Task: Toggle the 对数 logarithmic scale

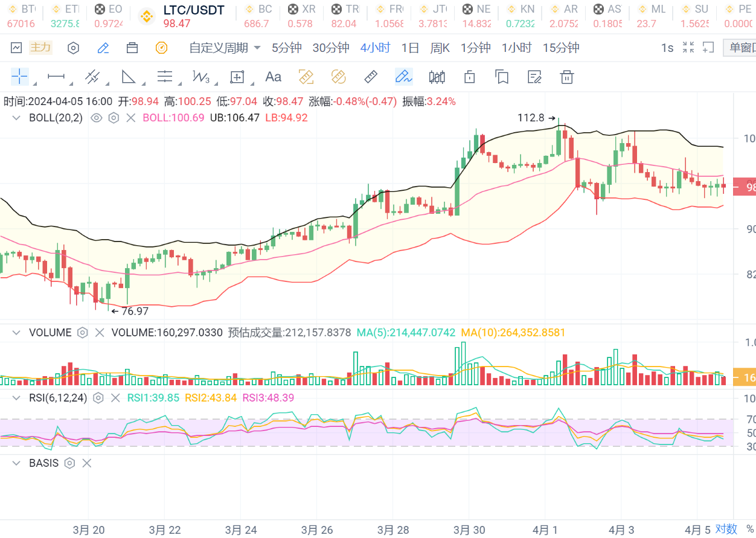Action: point(726,529)
